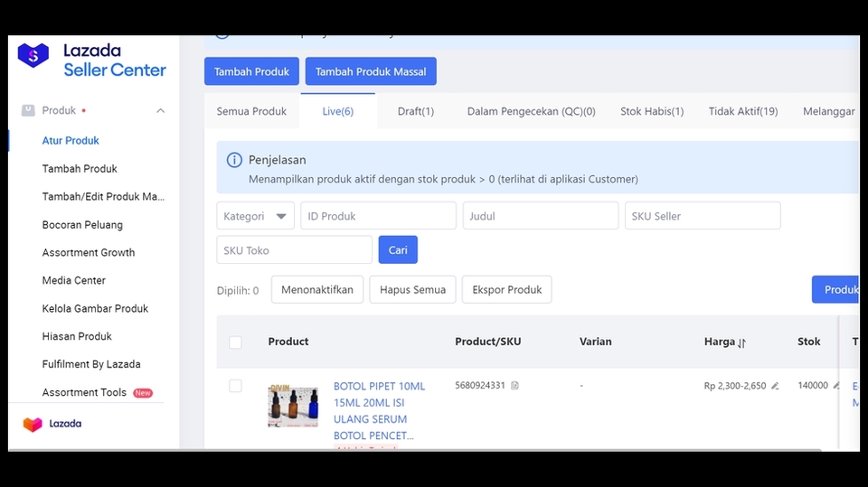Click the Varian column header
868x487 pixels.
(x=596, y=342)
